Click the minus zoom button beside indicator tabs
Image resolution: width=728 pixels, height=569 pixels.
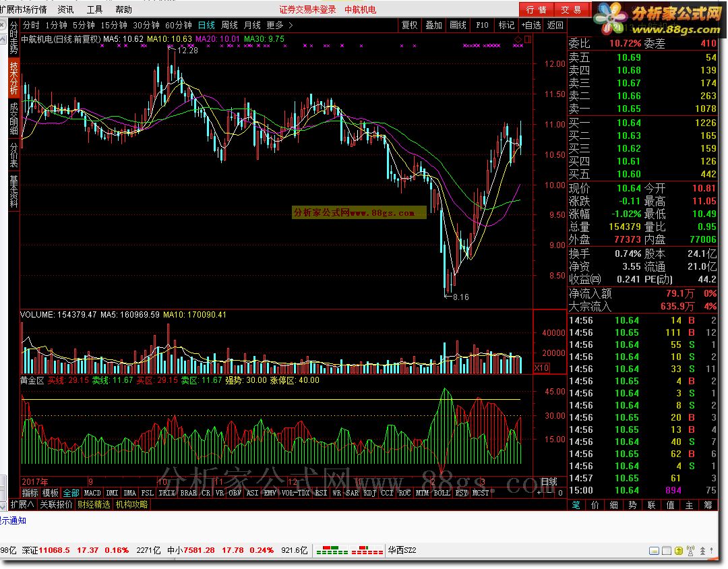coord(550,493)
